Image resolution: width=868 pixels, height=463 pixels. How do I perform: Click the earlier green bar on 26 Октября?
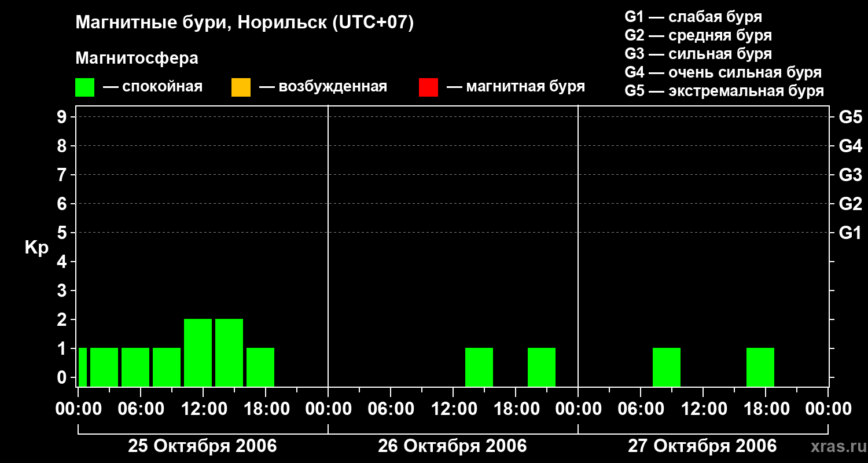(479, 367)
